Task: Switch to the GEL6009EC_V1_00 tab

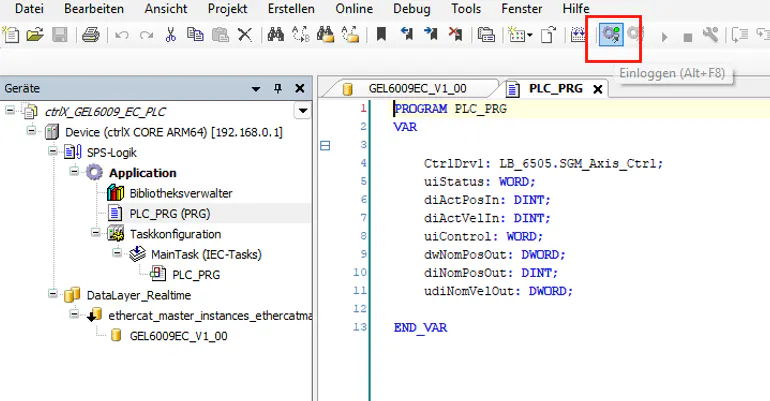Action: pyautogui.click(x=416, y=88)
